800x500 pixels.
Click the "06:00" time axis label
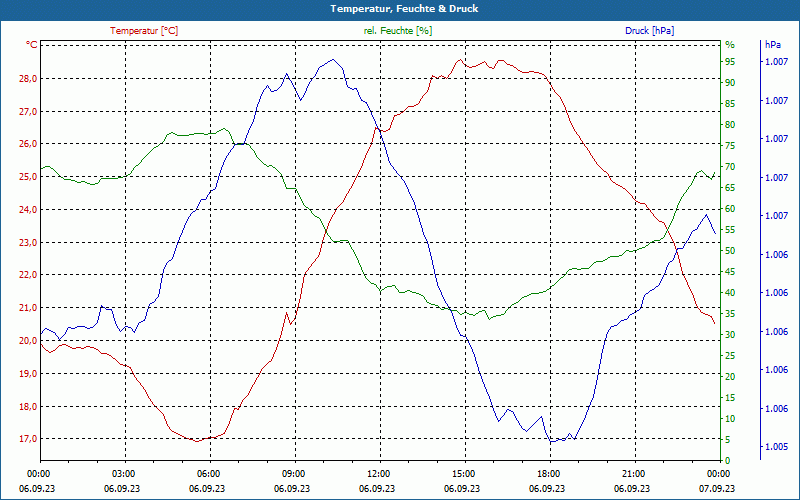(207, 474)
